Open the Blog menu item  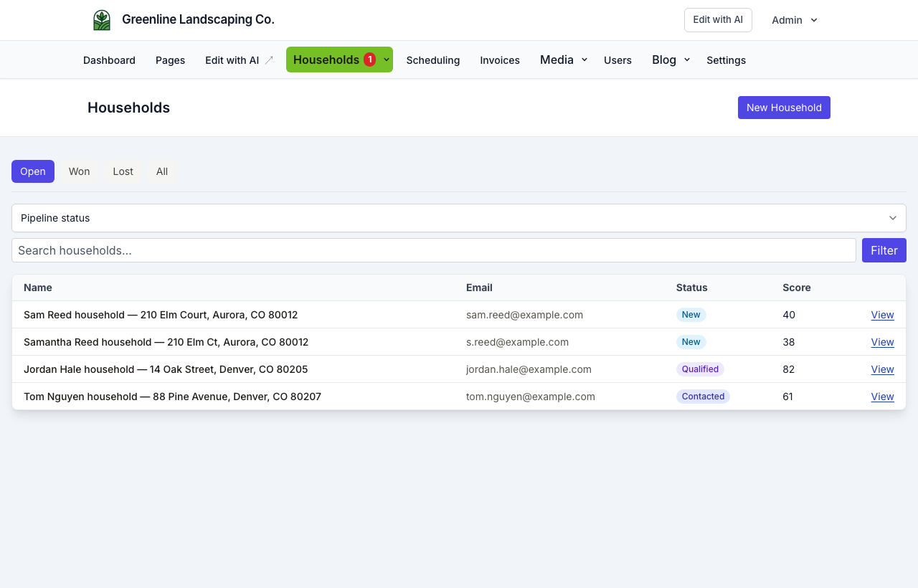pyautogui.click(x=664, y=60)
